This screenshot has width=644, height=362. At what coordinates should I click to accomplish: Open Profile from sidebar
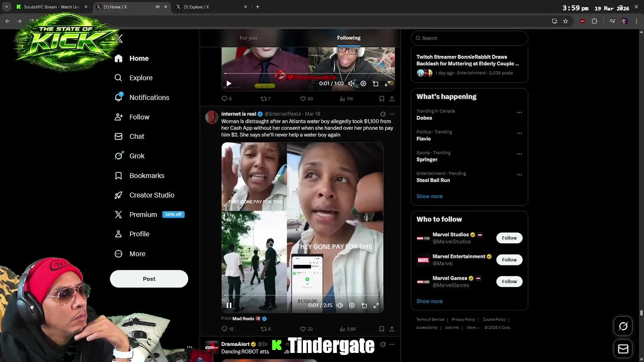pos(132,234)
